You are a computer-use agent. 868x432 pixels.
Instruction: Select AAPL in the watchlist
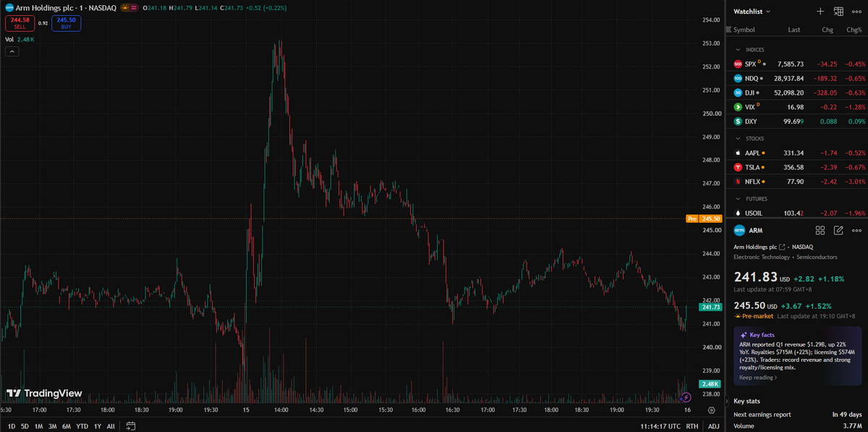pos(797,153)
